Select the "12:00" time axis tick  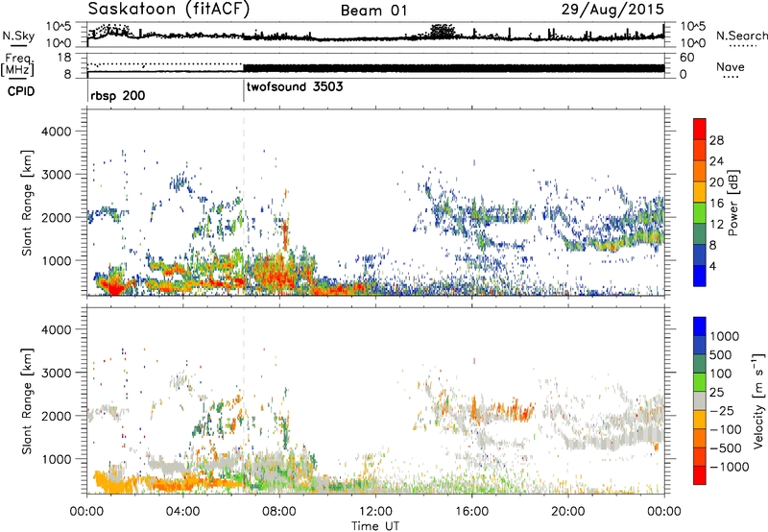point(375,512)
